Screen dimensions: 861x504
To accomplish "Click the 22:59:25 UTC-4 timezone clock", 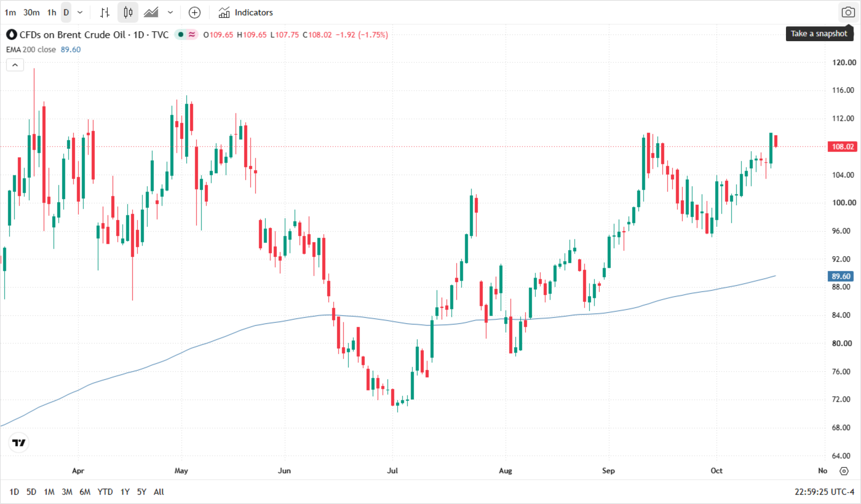I will [x=824, y=492].
